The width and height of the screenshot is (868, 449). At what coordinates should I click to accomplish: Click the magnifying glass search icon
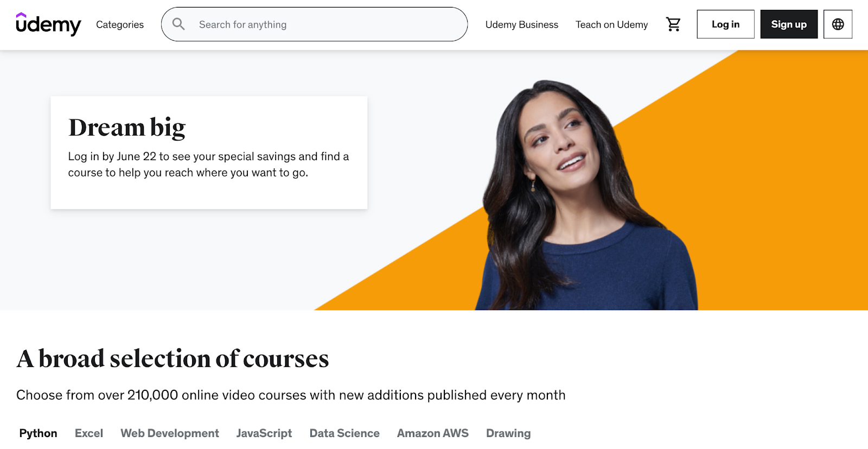178,24
